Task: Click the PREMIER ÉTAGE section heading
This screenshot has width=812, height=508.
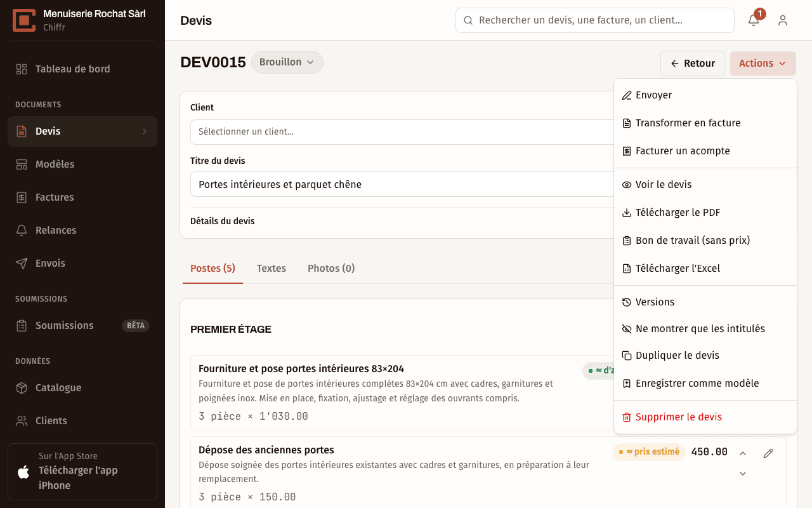Action: pyautogui.click(x=231, y=330)
